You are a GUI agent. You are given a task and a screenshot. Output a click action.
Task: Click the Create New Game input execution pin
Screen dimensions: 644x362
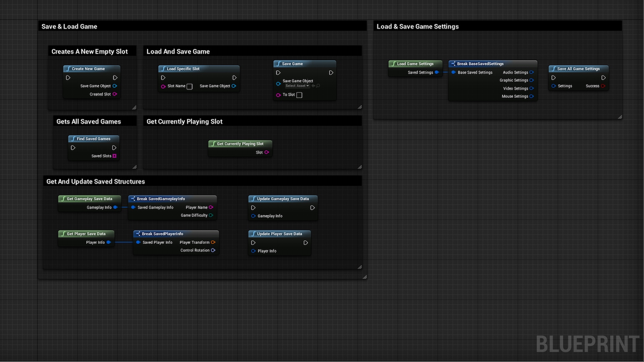click(x=68, y=78)
